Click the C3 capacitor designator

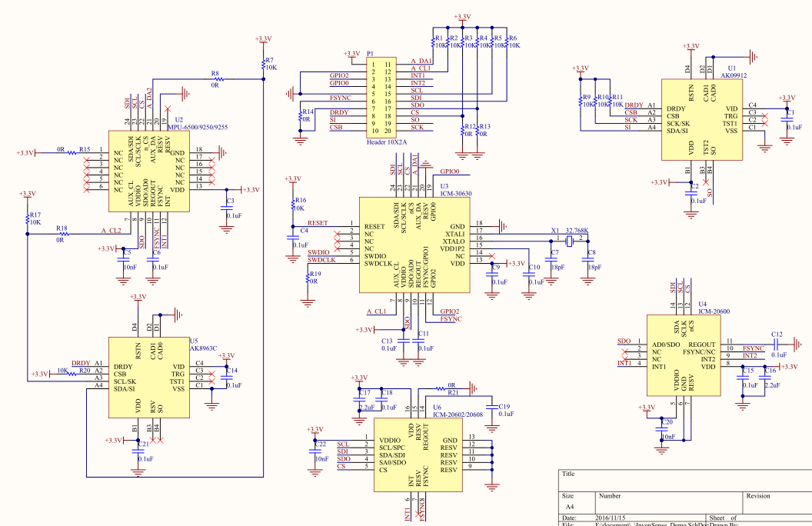(x=231, y=201)
